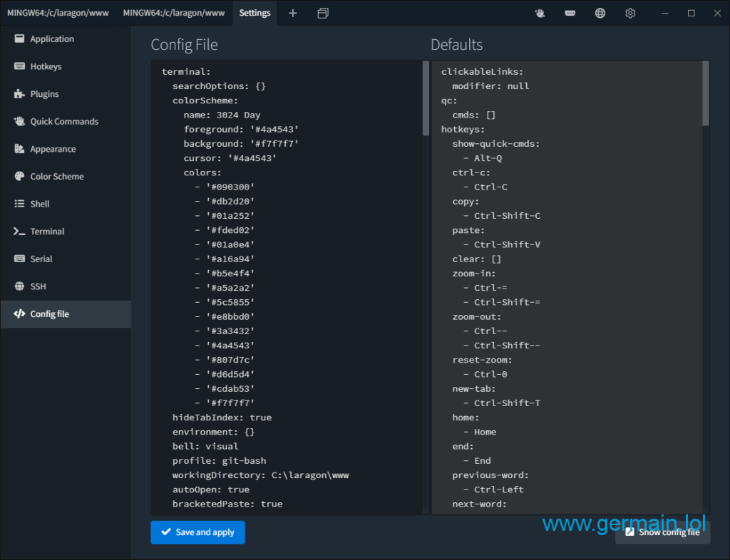
Task: Switch to the second MINGW64 terminal tab
Action: [174, 13]
